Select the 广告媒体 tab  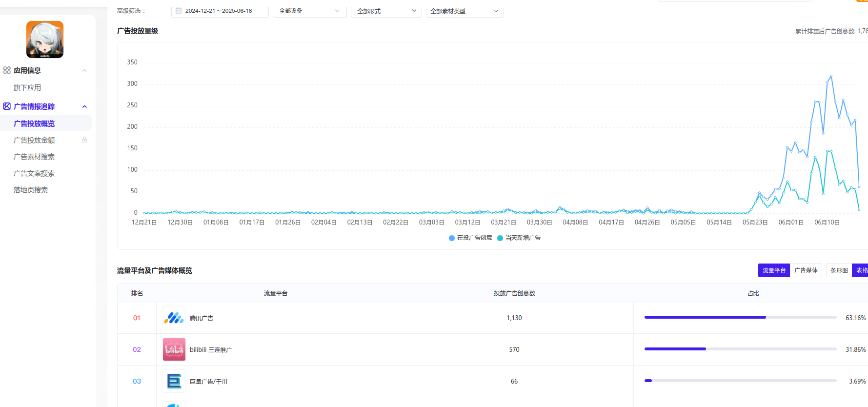[x=806, y=270]
